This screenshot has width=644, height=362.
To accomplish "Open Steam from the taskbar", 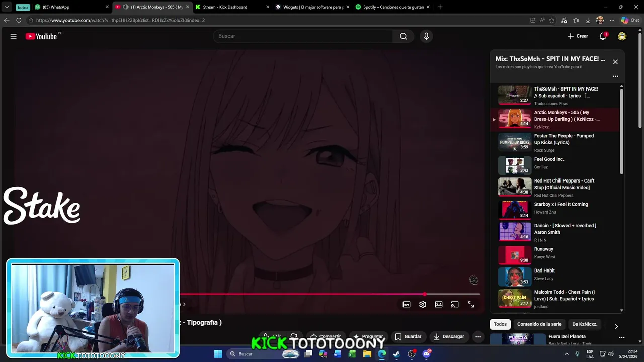I will 396,354.
